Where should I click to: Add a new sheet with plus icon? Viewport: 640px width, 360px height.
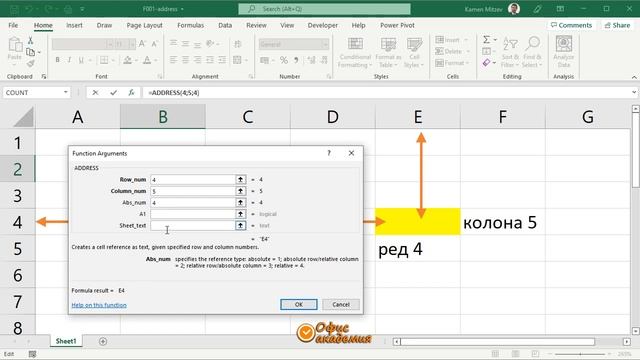pos(103,341)
